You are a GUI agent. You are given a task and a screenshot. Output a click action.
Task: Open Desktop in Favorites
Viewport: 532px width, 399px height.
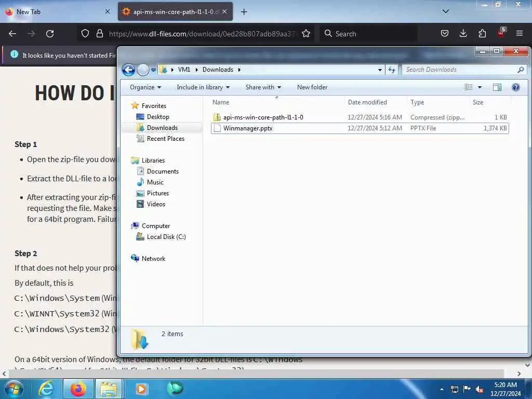click(x=158, y=117)
